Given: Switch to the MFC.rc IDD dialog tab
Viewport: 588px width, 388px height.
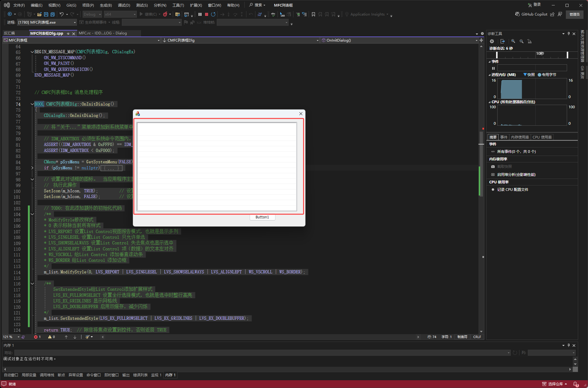Looking at the screenshot, I should (x=103, y=33).
